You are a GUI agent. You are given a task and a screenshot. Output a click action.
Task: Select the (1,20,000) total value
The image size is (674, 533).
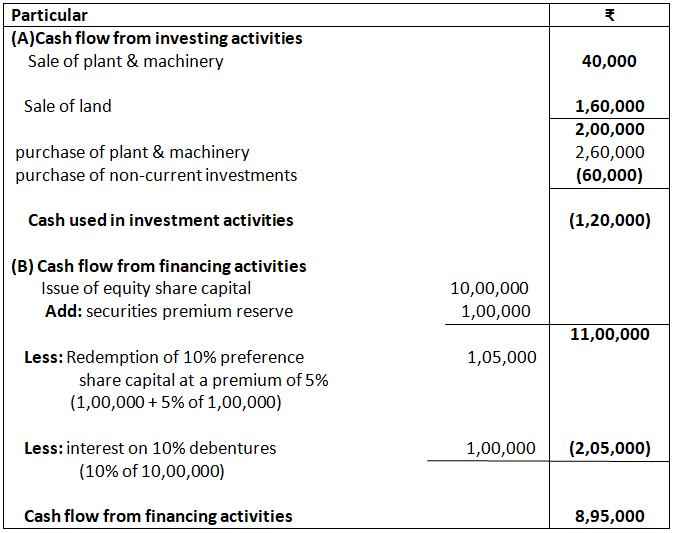[609, 220]
